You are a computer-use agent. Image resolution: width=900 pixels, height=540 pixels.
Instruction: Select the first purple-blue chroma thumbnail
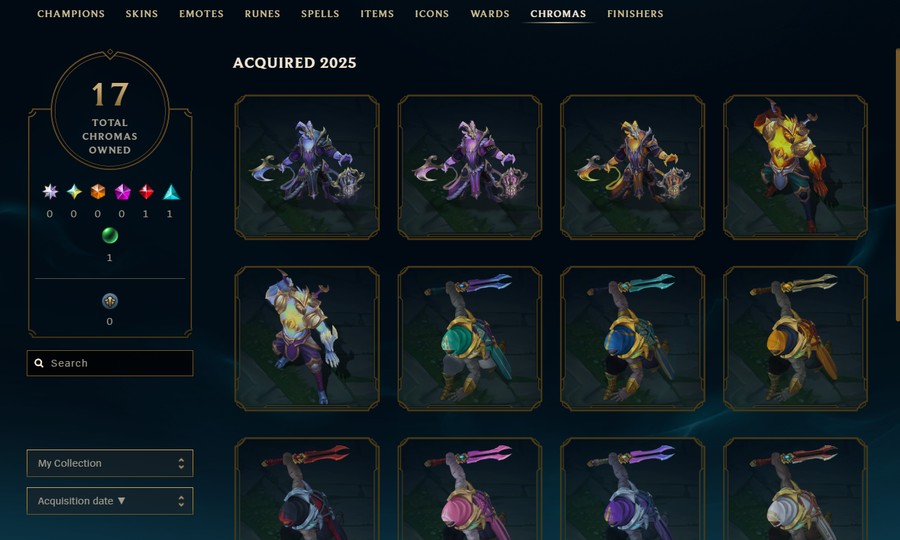pos(307,167)
